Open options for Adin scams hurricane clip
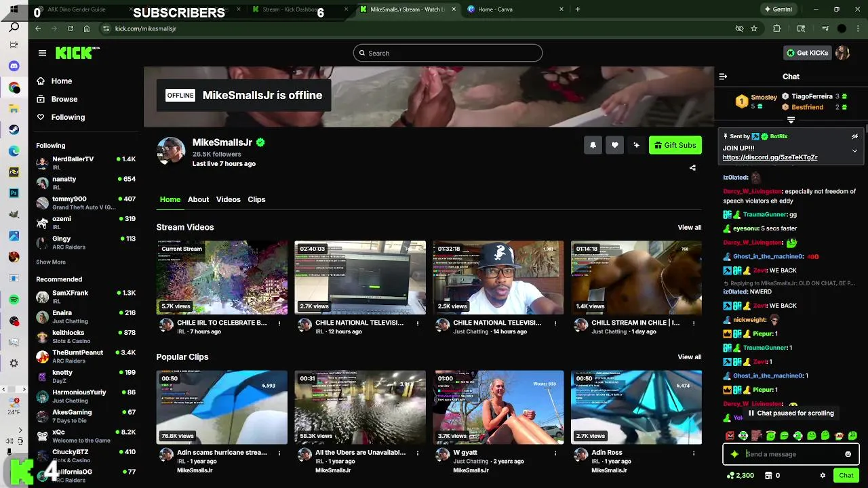 279,453
